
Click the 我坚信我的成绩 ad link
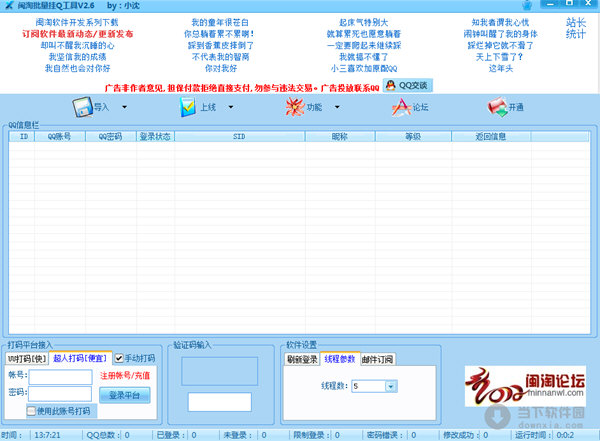tap(77, 57)
